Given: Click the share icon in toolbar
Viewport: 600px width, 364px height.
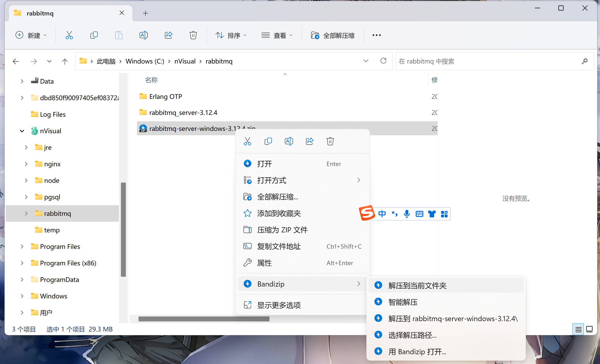Looking at the screenshot, I should pyautogui.click(x=168, y=35).
